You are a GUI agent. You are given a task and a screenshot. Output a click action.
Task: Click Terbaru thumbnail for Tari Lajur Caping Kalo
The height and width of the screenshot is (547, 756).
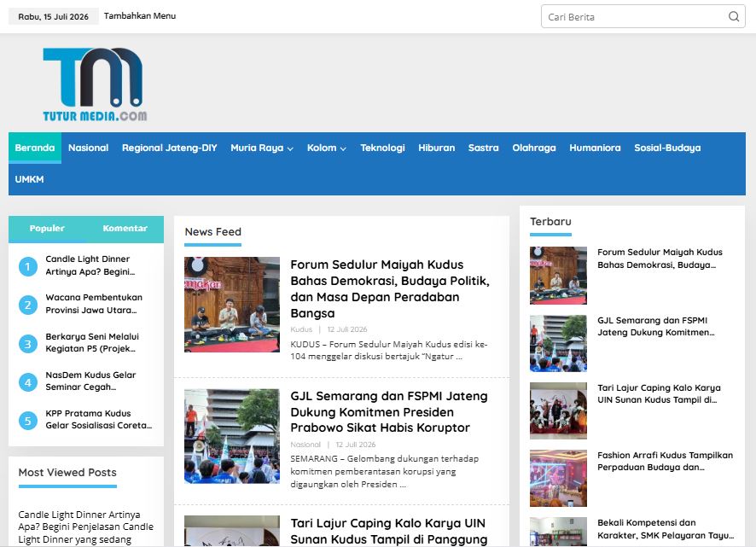(x=558, y=411)
